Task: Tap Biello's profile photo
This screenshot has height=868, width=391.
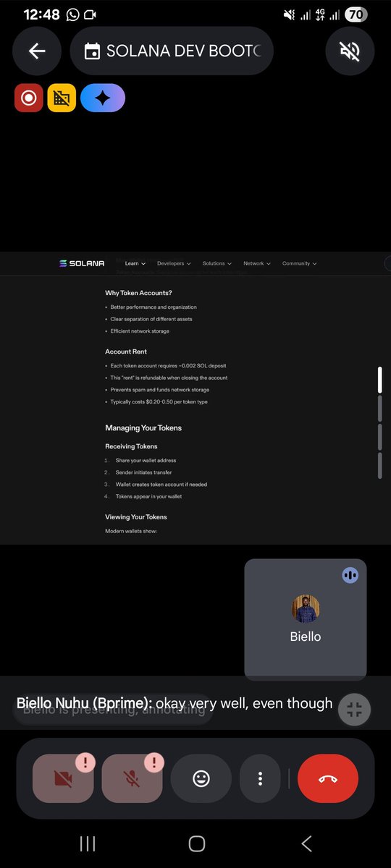Action: (306, 609)
